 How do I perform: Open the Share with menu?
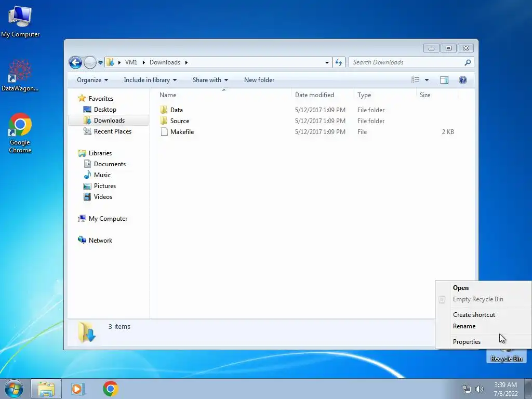210,80
